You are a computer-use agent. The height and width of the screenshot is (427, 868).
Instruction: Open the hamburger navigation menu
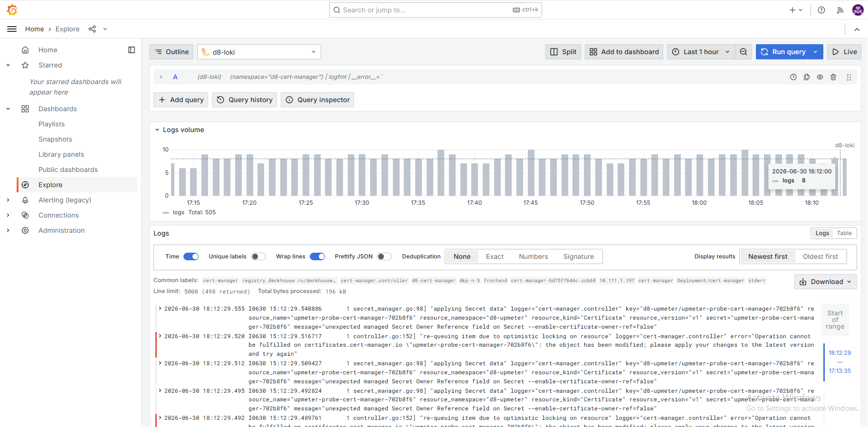pos(12,29)
